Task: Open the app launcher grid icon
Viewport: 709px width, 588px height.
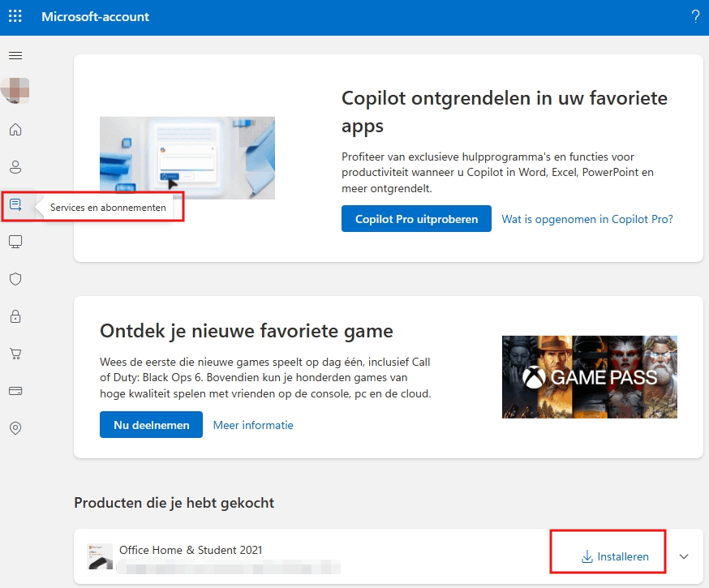Action: click(15, 16)
